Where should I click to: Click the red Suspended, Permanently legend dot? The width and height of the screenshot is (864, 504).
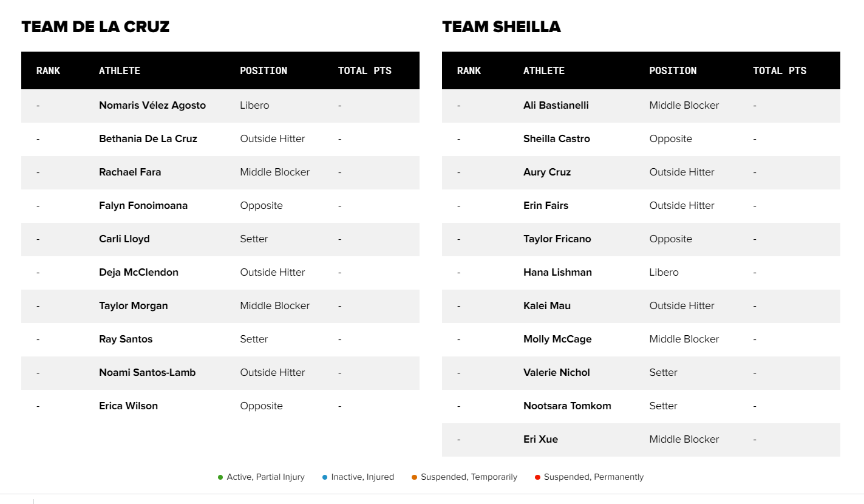[x=537, y=477]
